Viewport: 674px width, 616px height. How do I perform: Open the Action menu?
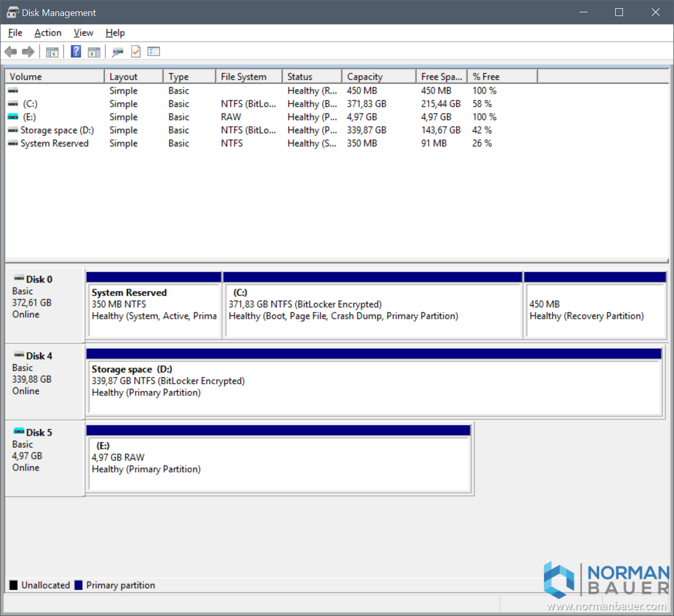[x=48, y=33]
